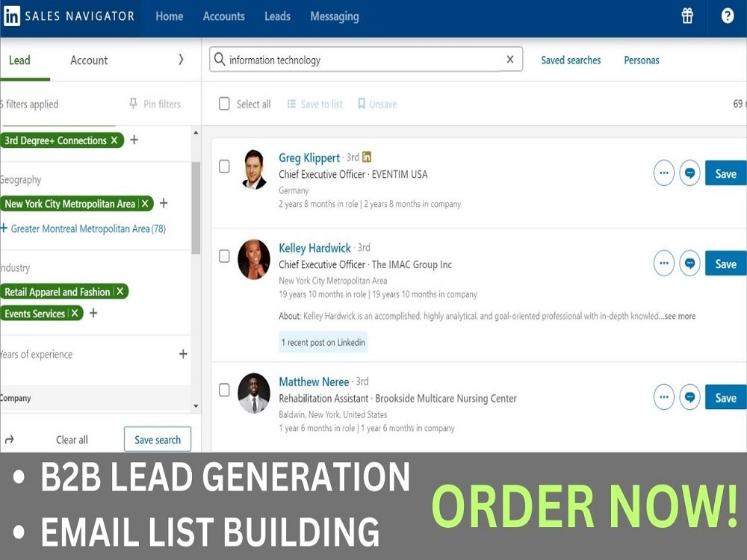
Task: Message Kelley Hardwick via chat icon
Action: (x=689, y=263)
